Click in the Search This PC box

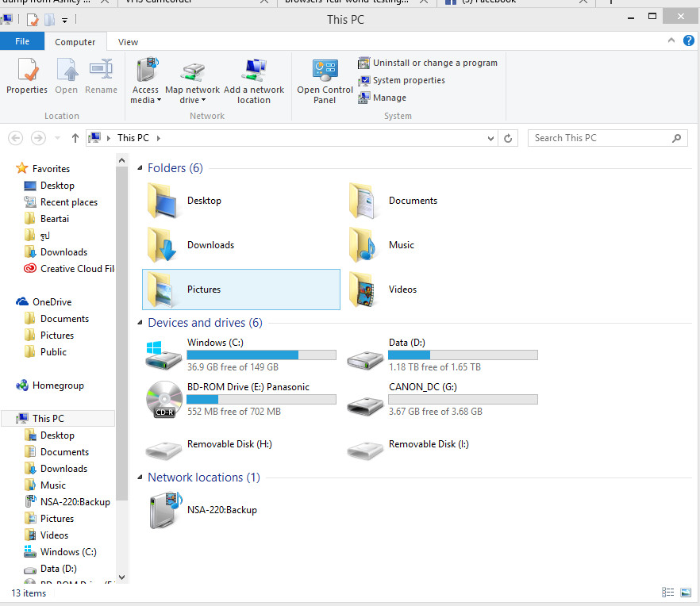point(599,138)
